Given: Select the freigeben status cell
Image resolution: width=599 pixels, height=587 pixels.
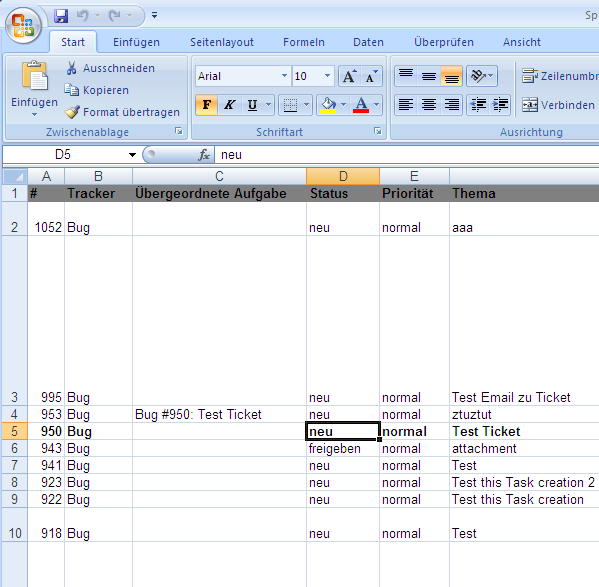Looking at the screenshot, I should click(343, 448).
